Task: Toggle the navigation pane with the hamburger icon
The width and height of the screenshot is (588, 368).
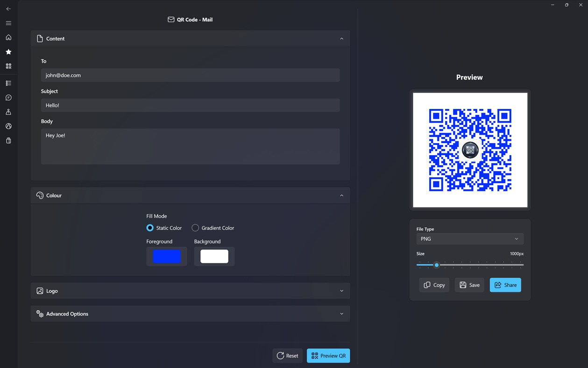Action: pyautogui.click(x=8, y=23)
